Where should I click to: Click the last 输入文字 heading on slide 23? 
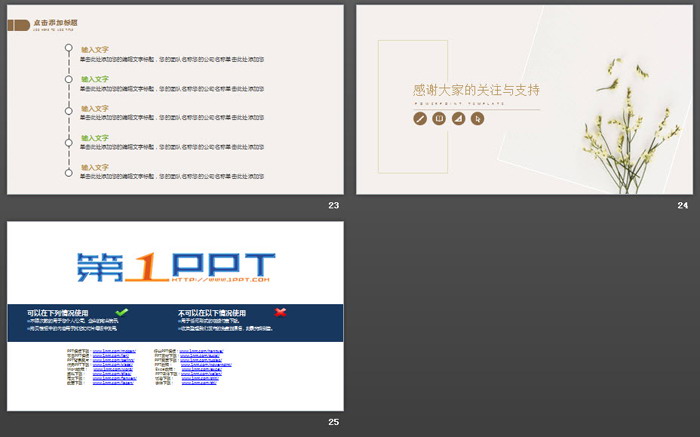coord(95,167)
